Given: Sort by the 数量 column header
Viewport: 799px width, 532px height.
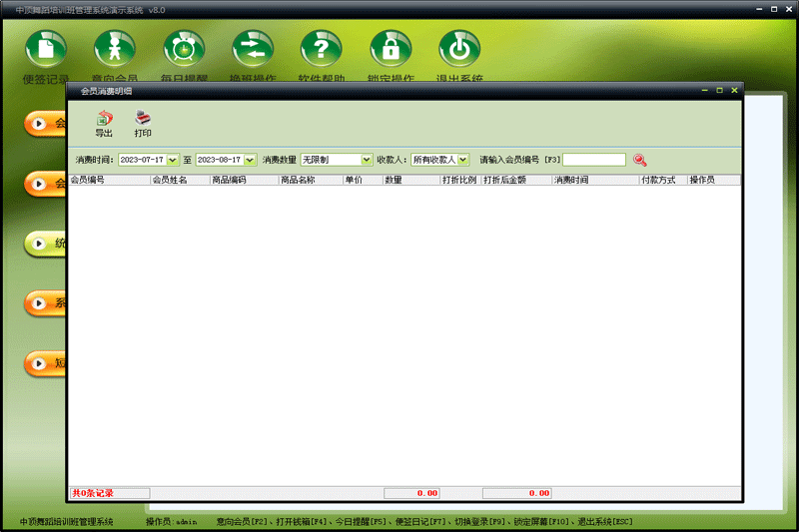Looking at the screenshot, I should [411, 180].
